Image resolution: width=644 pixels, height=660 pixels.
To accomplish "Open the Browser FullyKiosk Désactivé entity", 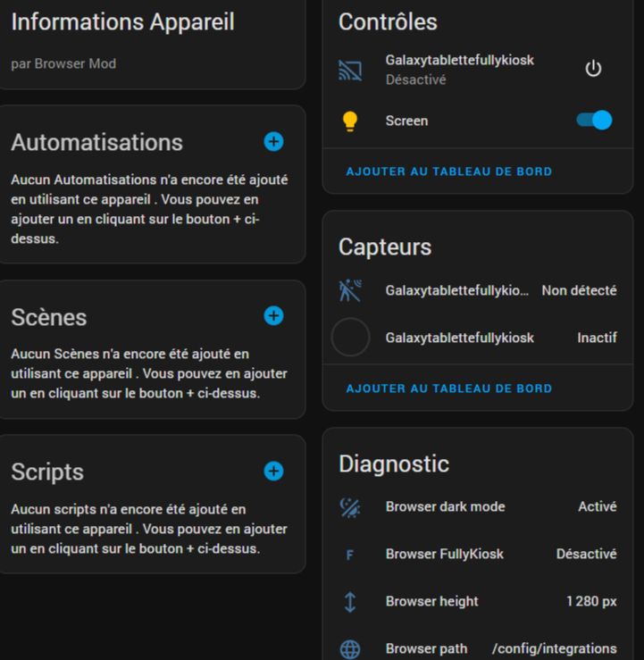I will tap(478, 554).
